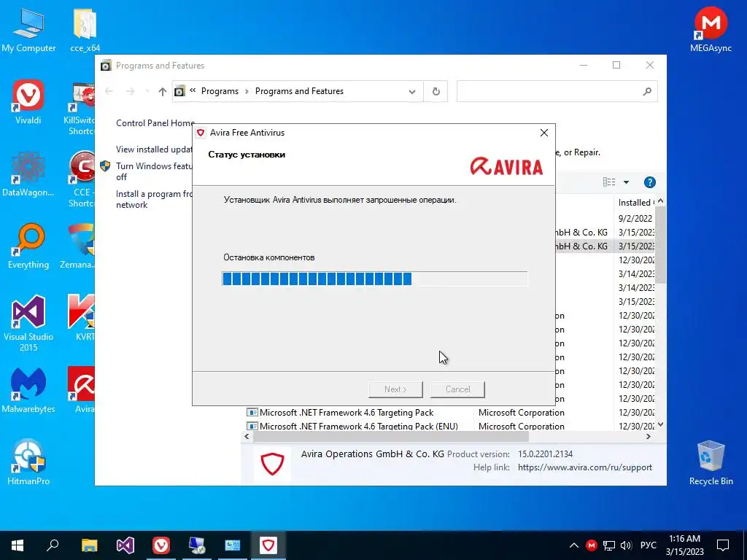Open Turn Windows features on or off
747x560 pixels.
coord(154,171)
